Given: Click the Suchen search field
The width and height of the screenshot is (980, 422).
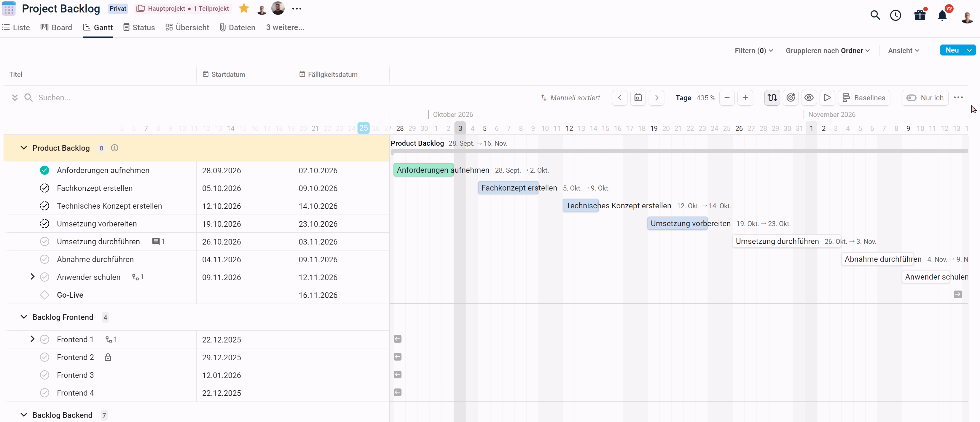Looking at the screenshot, I should point(54,98).
